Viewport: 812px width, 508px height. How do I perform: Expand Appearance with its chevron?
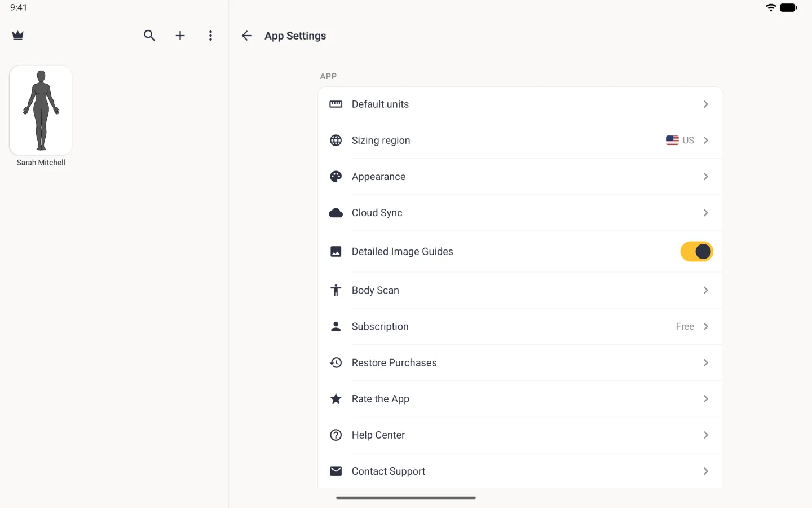(x=705, y=177)
